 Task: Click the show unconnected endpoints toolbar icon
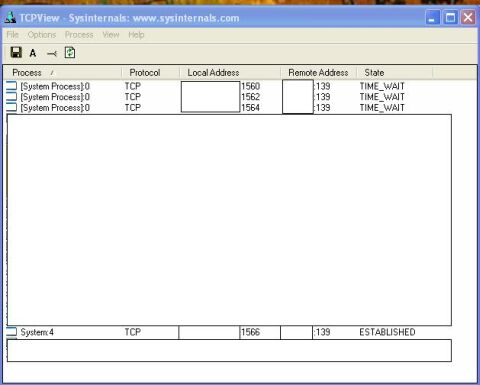pyautogui.click(x=52, y=53)
